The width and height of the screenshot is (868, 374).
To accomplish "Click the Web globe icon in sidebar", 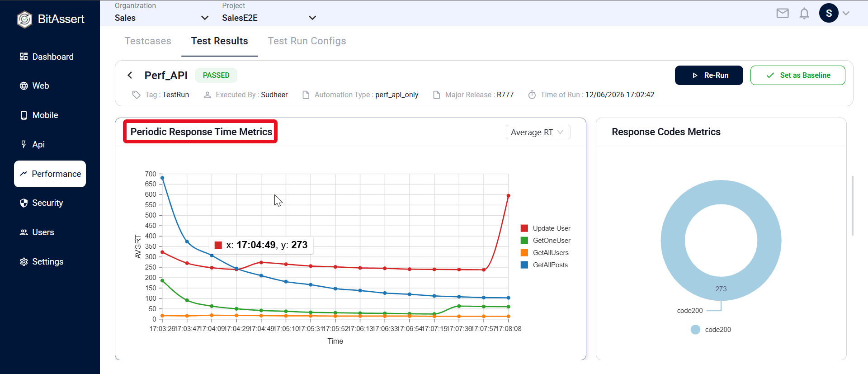I will tap(24, 86).
